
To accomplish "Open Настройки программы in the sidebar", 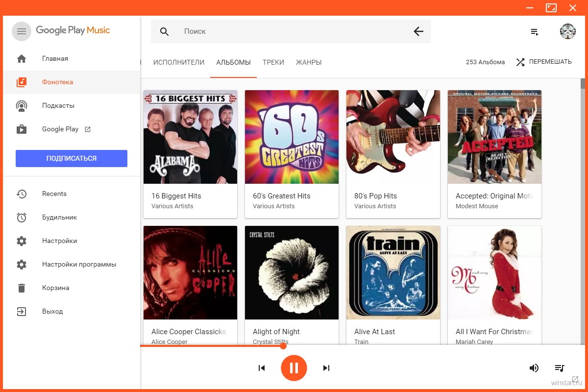I will (x=72, y=265).
